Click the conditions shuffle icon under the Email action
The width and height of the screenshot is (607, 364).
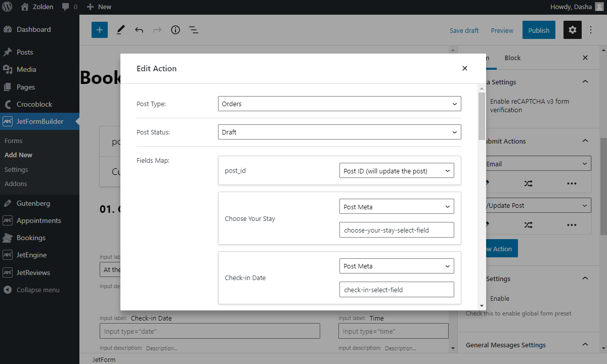(x=528, y=184)
